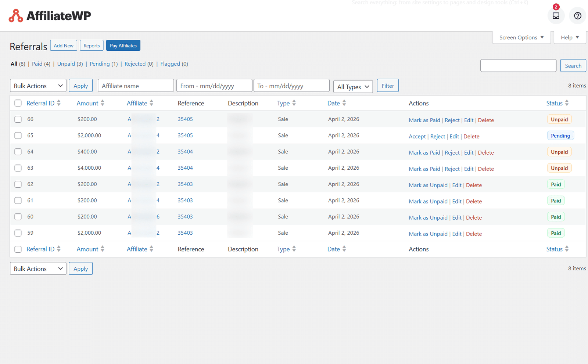
Task: Click Paid status badge on referral 59
Action: tap(556, 233)
